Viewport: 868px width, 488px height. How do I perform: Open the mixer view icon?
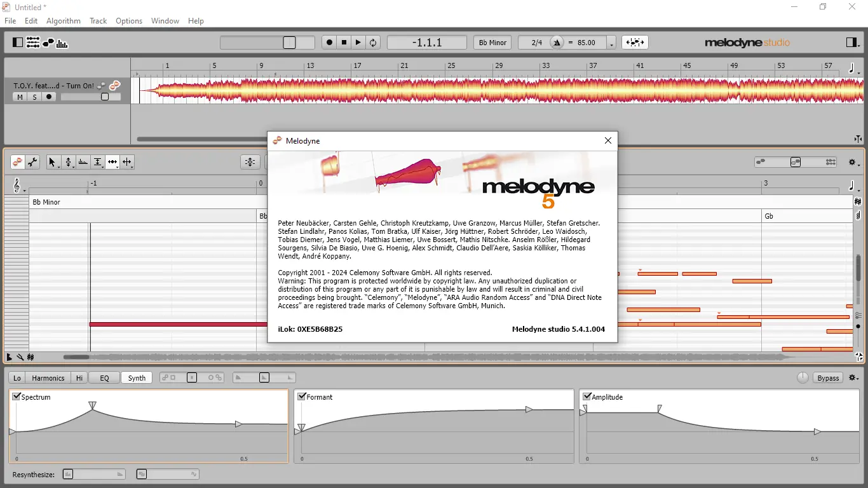[33, 43]
